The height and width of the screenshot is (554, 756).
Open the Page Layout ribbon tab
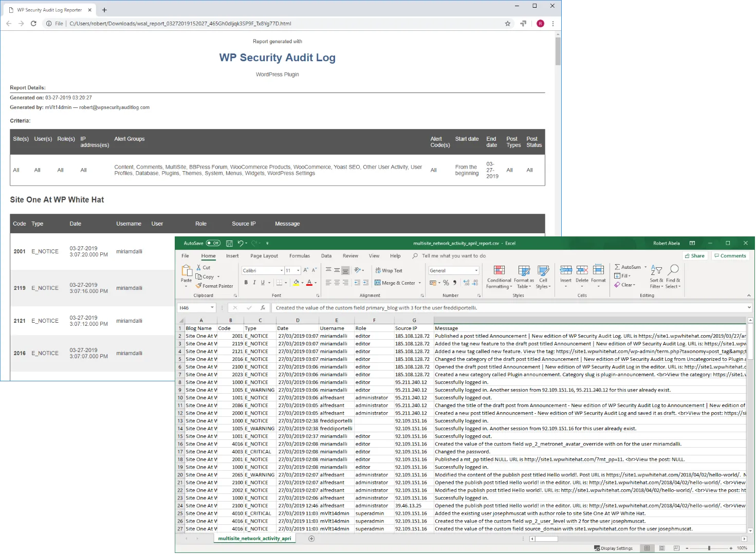click(264, 256)
